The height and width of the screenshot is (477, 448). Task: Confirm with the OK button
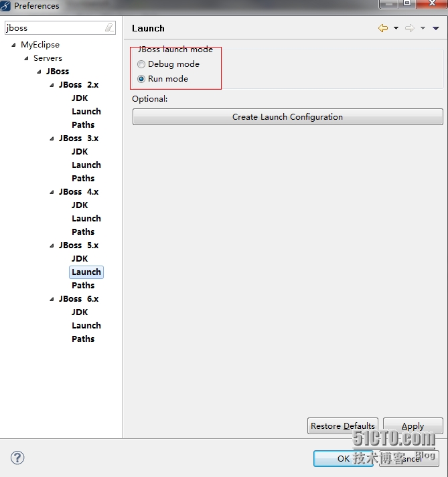(344, 458)
